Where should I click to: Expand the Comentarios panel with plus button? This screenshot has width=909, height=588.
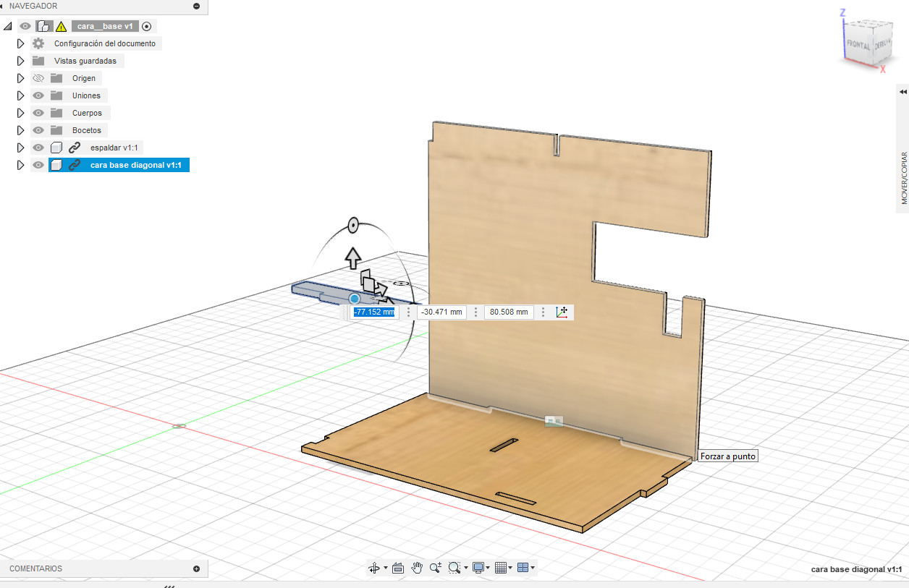click(x=197, y=569)
